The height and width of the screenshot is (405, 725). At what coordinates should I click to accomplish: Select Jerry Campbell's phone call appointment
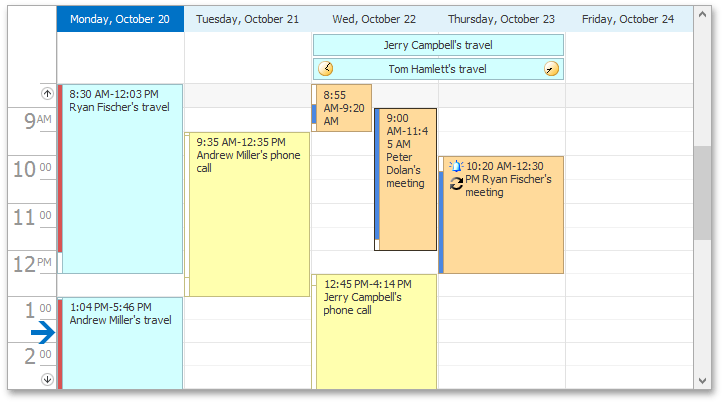tap(375, 332)
